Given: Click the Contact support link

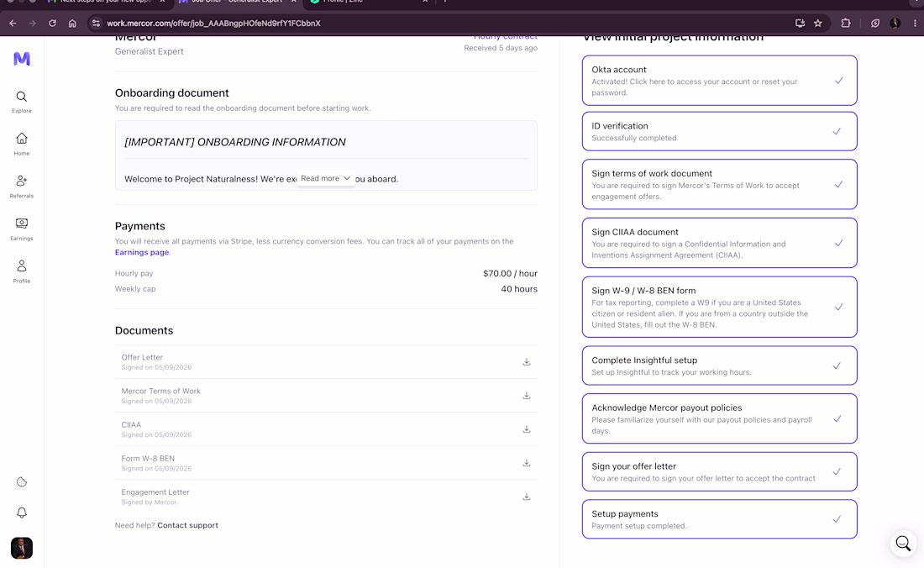Looking at the screenshot, I should [187, 526].
